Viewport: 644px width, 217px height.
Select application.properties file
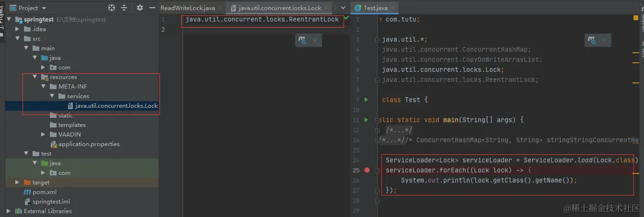pyautogui.click(x=89, y=144)
